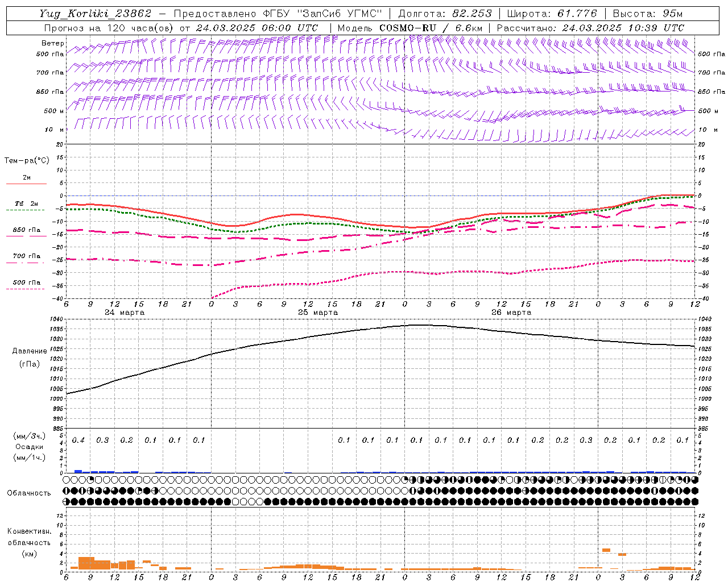Click '12' on left convective cloud axis
The width and height of the screenshot is (728, 582).
tap(60, 516)
